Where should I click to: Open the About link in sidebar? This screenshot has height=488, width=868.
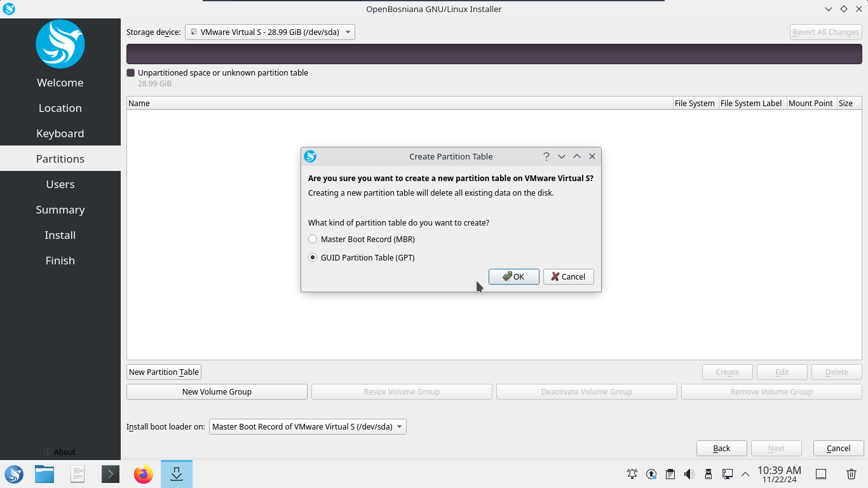point(60,452)
